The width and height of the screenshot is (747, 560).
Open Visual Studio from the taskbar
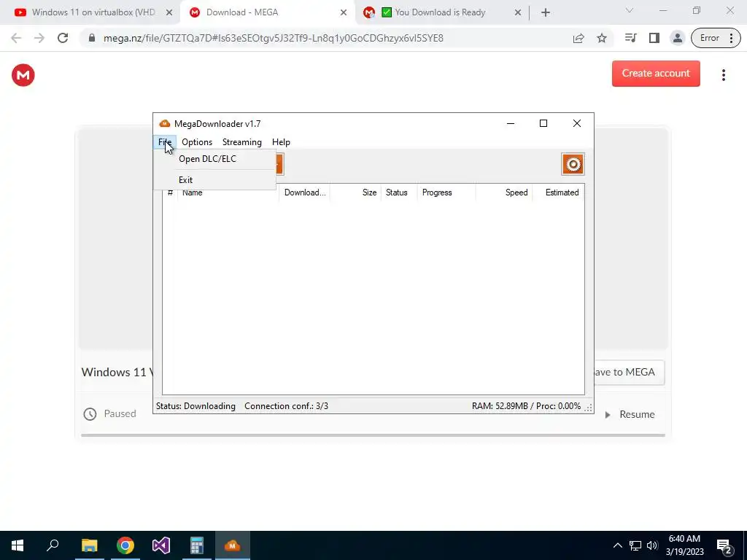pyautogui.click(x=161, y=545)
